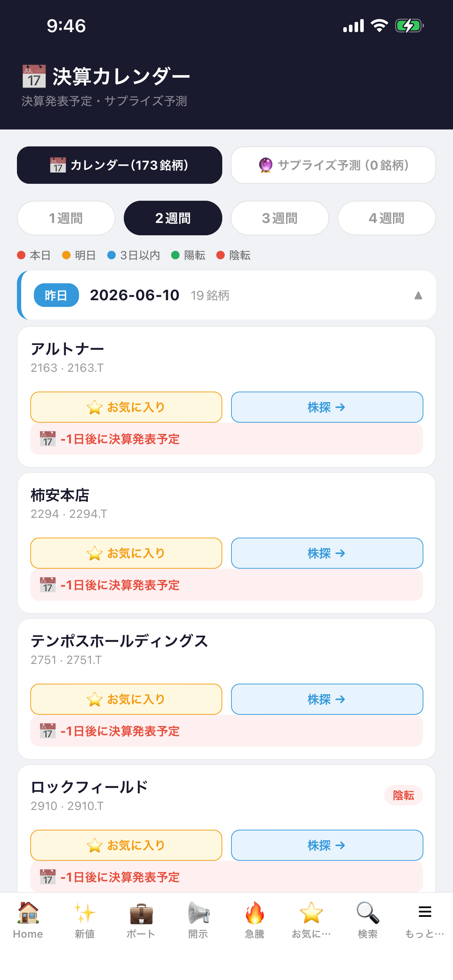Tap the 陰転 badge on ロックフィールド

pos(403,795)
